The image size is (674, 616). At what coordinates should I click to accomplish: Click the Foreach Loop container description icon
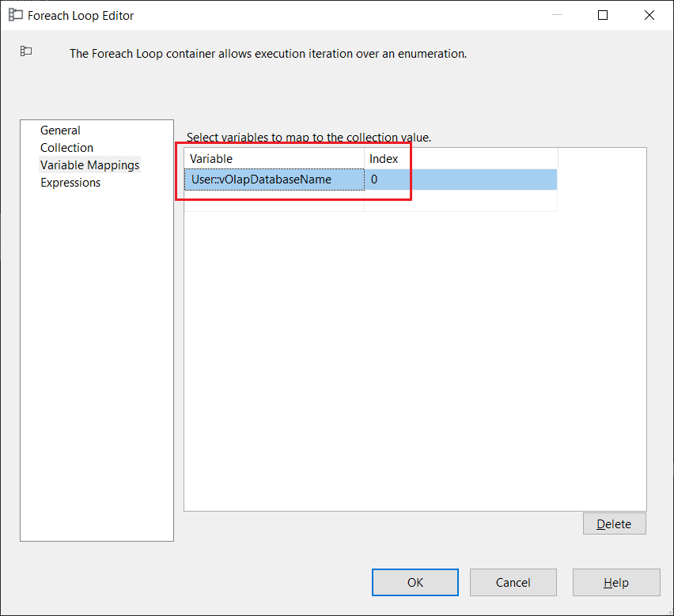click(x=26, y=51)
